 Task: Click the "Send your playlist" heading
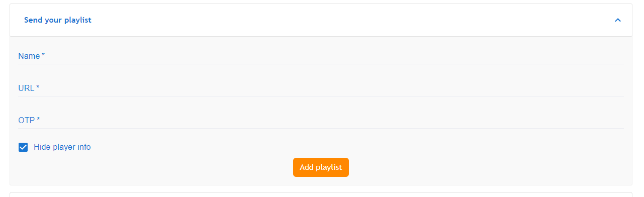coord(58,20)
